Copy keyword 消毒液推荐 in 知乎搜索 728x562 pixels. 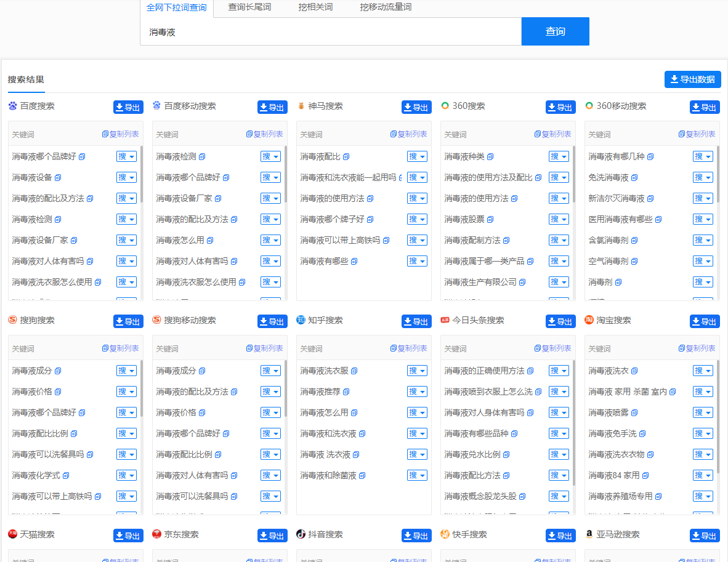pos(346,392)
